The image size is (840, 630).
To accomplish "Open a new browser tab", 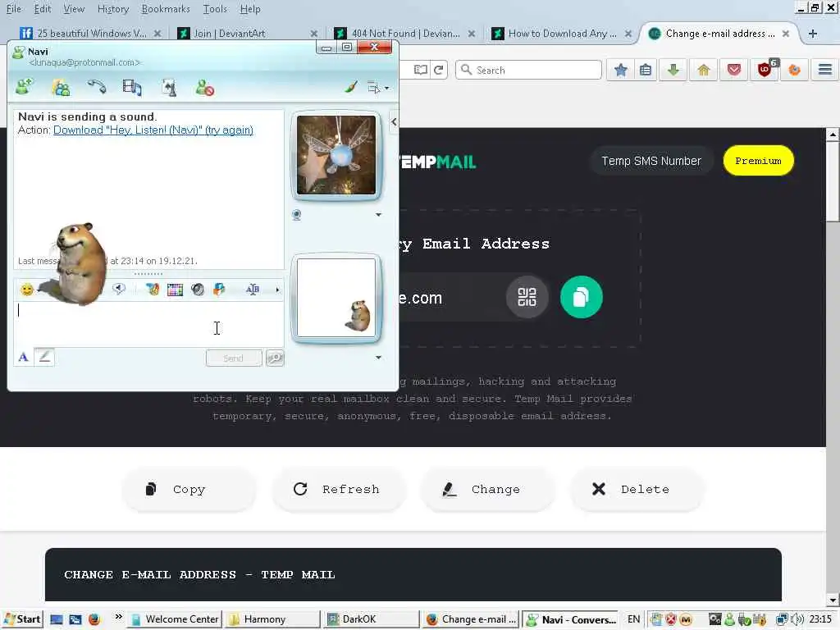I will pyautogui.click(x=813, y=33).
